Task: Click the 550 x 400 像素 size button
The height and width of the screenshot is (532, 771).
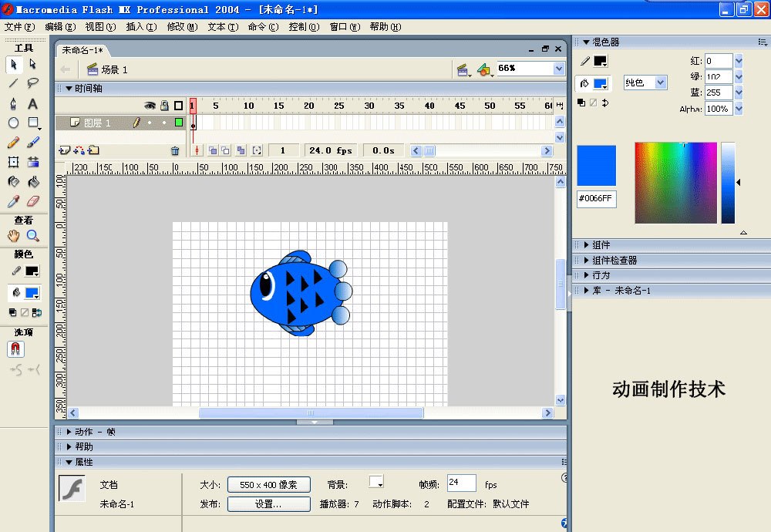Action: (x=268, y=485)
